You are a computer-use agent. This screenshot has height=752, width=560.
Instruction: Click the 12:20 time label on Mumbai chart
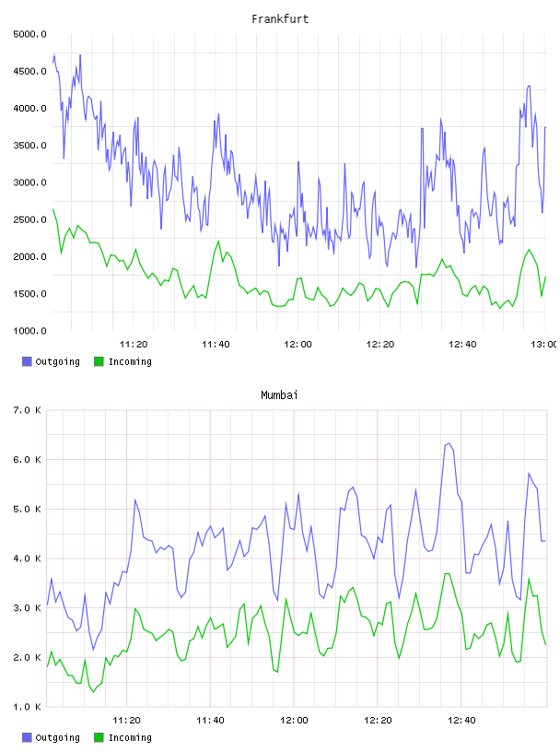point(378,721)
